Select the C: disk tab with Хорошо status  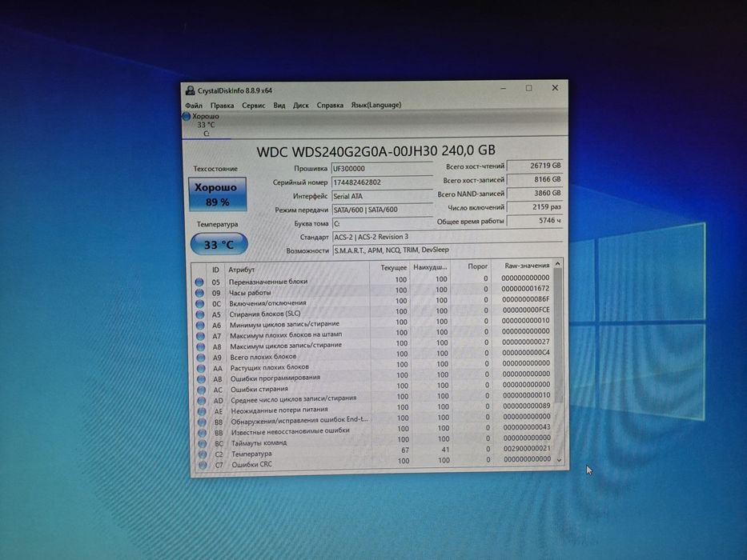tap(206, 126)
